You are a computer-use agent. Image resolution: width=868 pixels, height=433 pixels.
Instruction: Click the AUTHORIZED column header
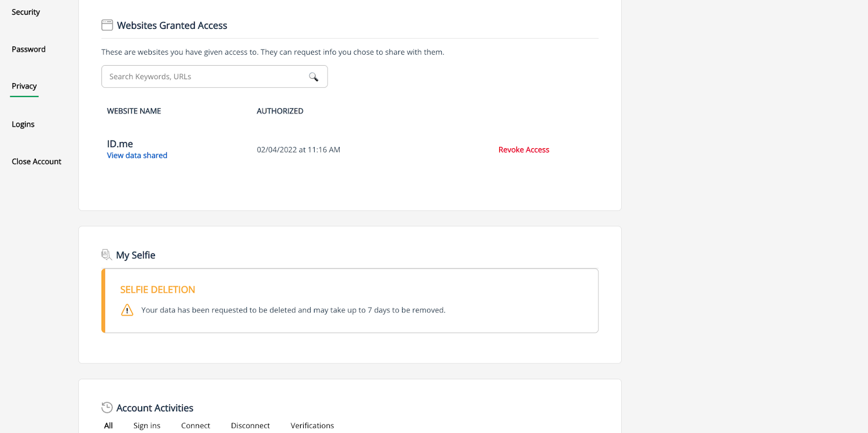click(280, 111)
